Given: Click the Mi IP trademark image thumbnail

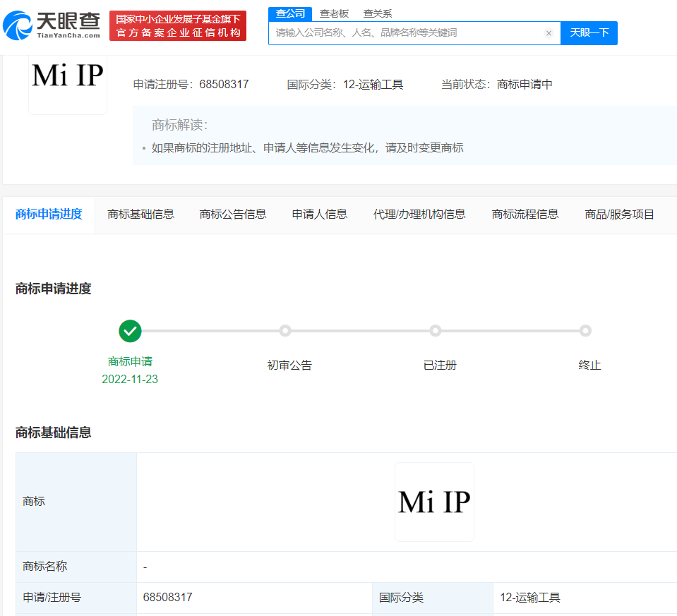Looking at the screenshot, I should (434, 502).
